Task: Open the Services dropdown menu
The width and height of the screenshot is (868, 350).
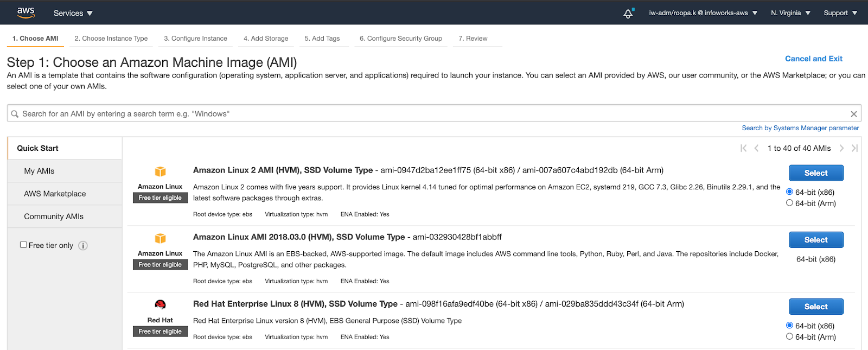Action: tap(73, 13)
